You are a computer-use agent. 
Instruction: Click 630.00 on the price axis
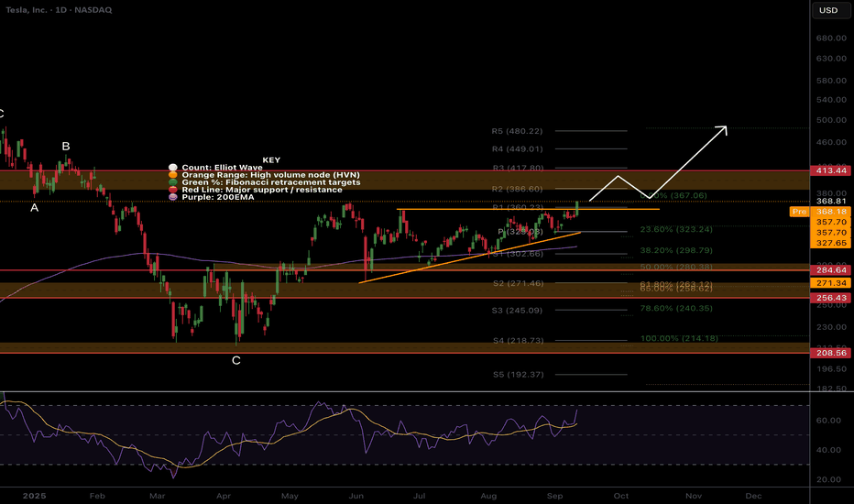(831, 59)
